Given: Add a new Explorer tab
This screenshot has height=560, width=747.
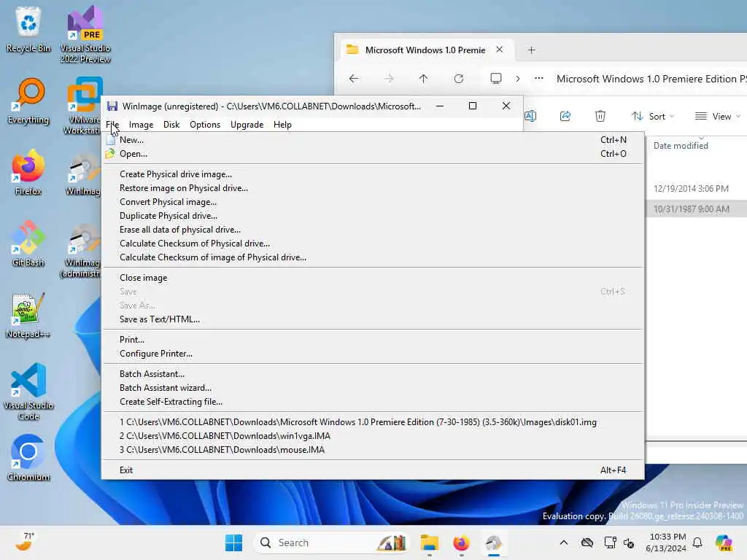Looking at the screenshot, I should (532, 50).
